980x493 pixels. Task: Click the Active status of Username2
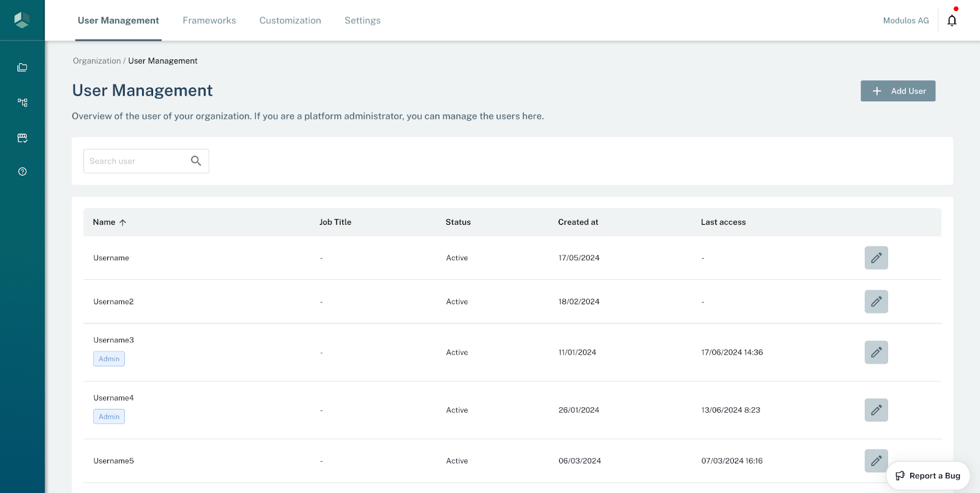coord(457,301)
